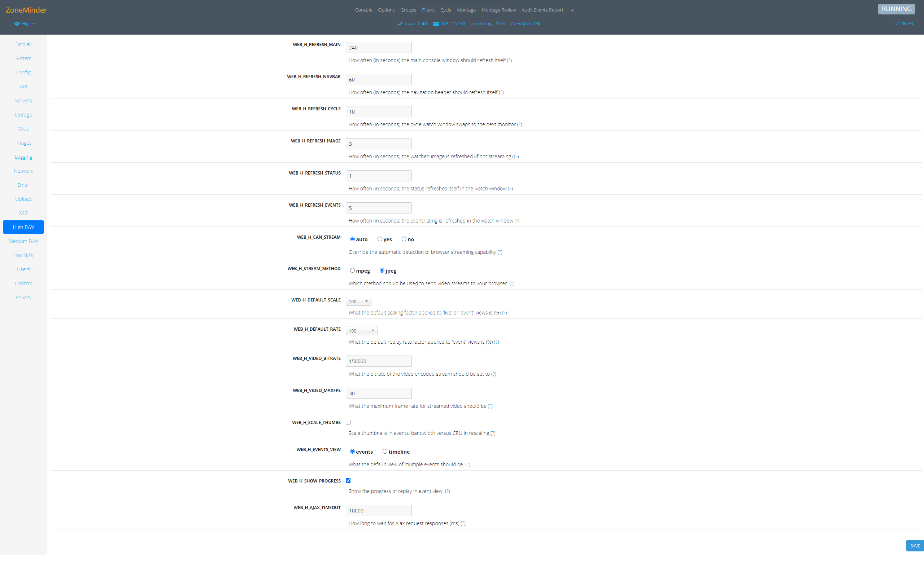Switch to the Medium B/W tab

[x=23, y=241]
